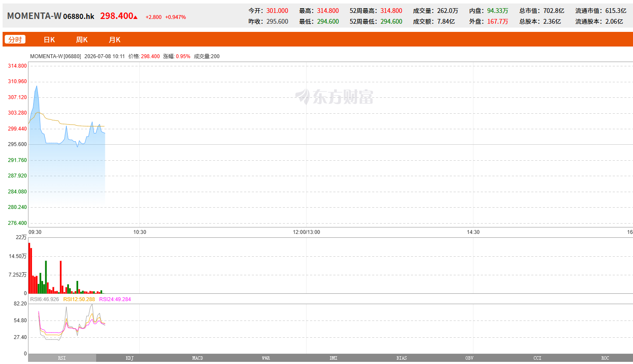Viewport: 633px width, 364px height.
Task: Open the 月K monthly chart tab
Action: tap(115, 40)
